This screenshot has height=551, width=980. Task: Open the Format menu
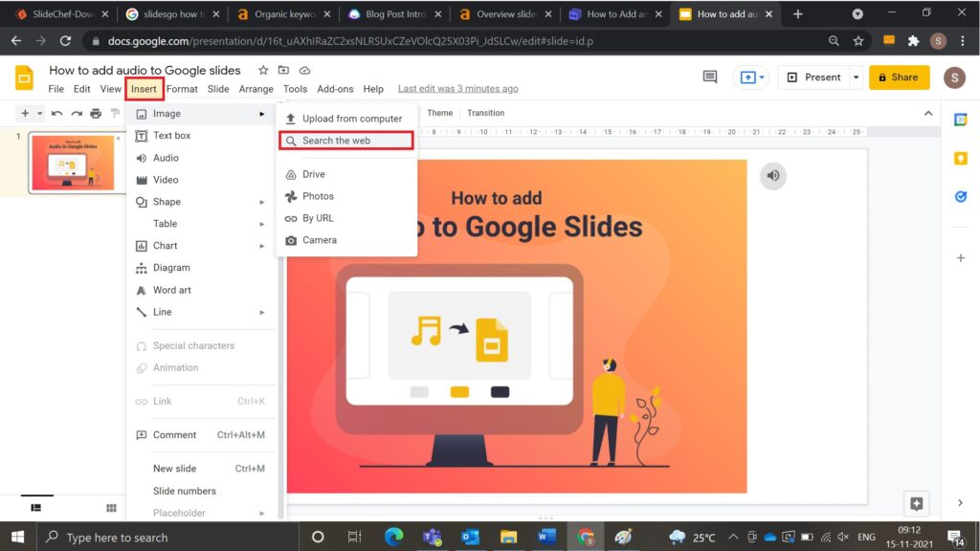182,89
